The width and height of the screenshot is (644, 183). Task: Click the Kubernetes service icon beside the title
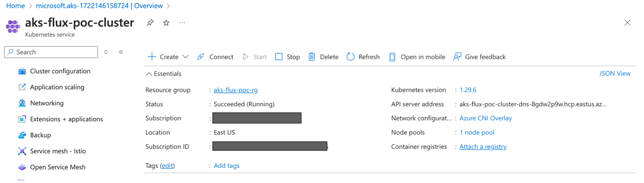[x=13, y=26]
